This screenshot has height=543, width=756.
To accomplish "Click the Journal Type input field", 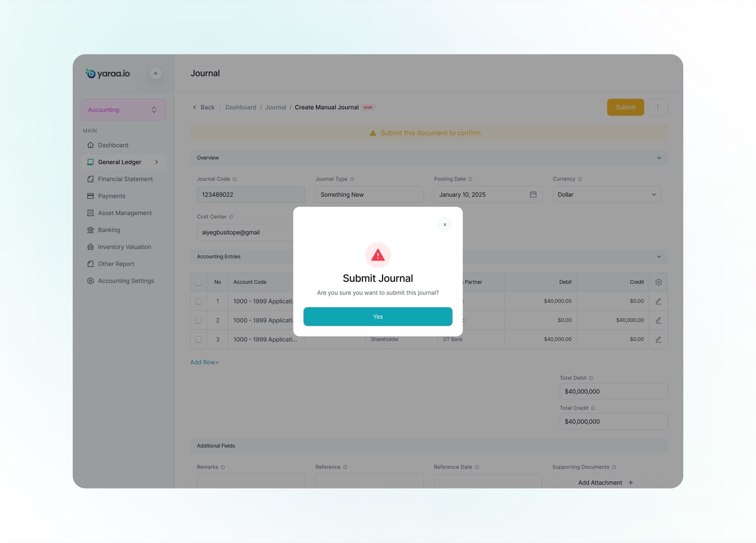I will coord(369,194).
